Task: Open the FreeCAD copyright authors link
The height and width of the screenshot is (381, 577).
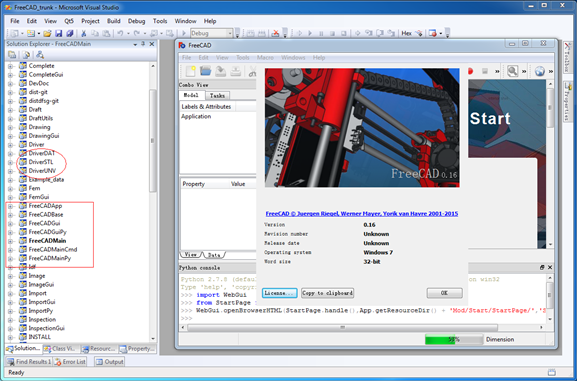Action: point(362,214)
